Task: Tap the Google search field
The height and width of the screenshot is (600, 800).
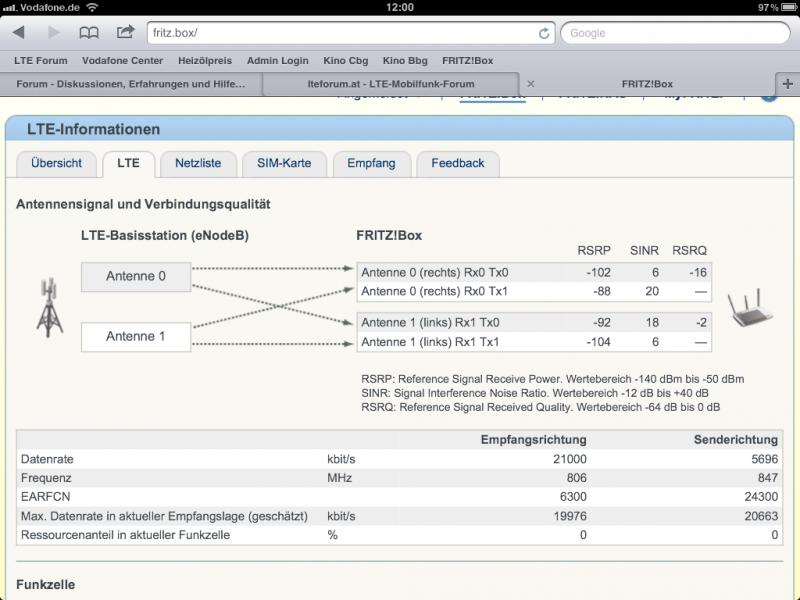Action: (x=675, y=33)
